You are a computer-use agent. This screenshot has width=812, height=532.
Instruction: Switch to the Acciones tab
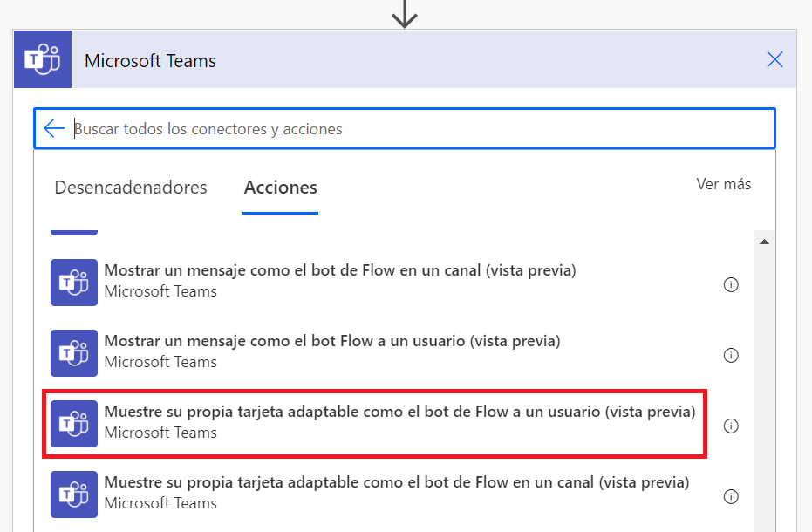point(280,187)
